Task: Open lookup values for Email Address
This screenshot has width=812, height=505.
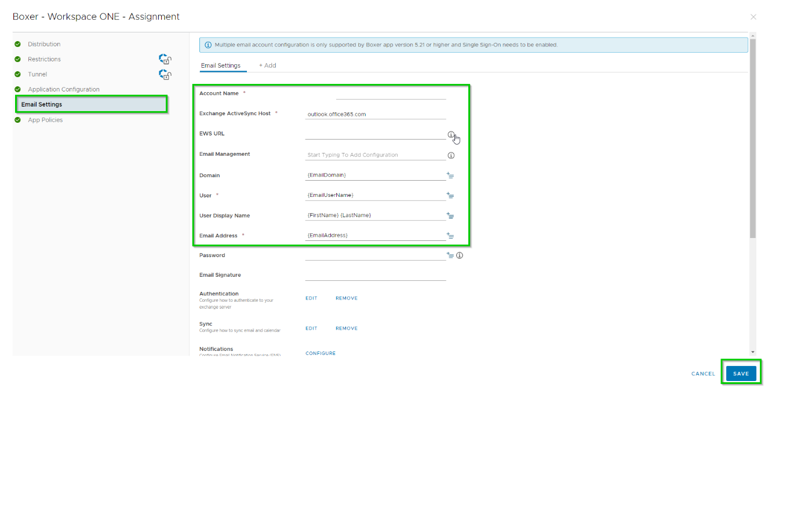Action: pos(450,235)
